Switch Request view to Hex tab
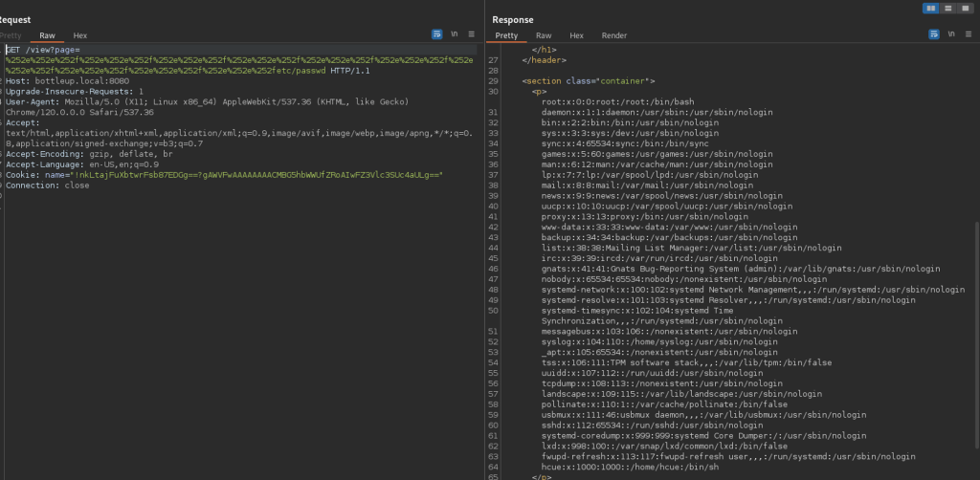Viewport: 980px width, 480px height. (79, 35)
